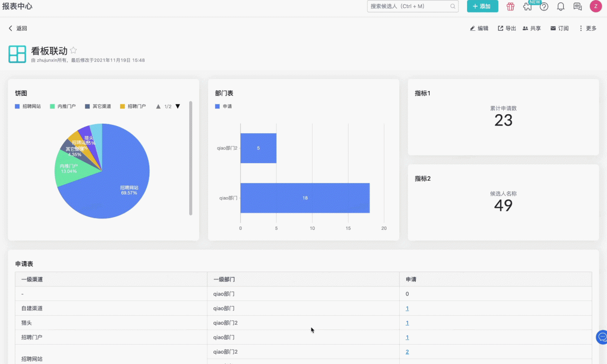607x364 pixels.
Task: Click the dashboard grid icon beside title
Action: (17, 54)
